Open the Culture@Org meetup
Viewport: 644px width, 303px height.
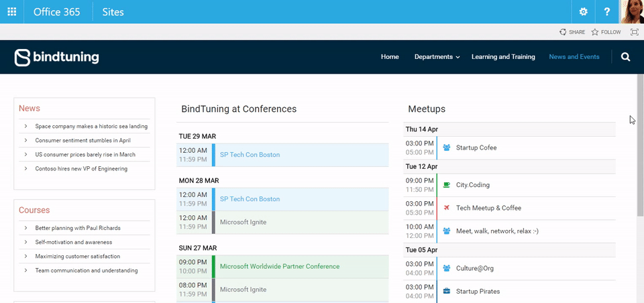coord(475,269)
